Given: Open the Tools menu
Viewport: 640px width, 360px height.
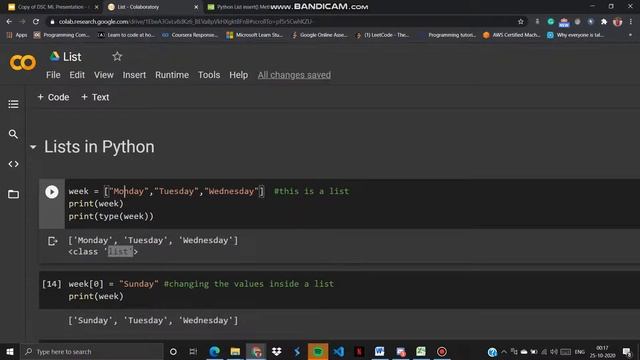Looking at the screenshot, I should 209,75.
